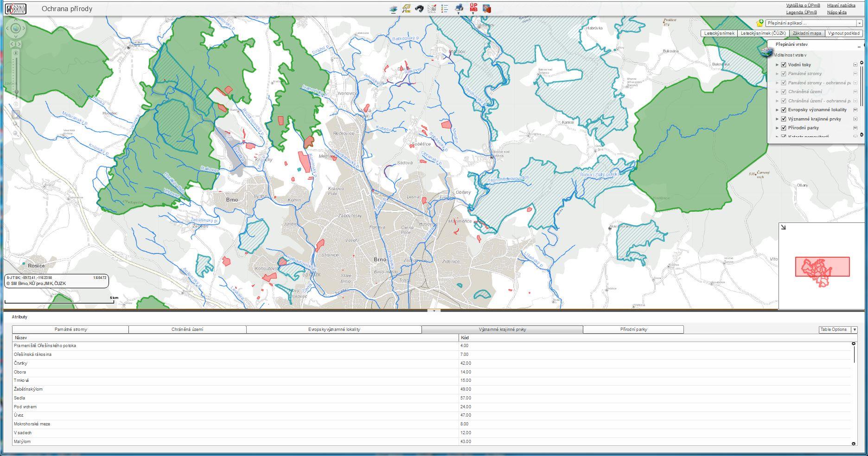This screenshot has width=868, height=456.
Task: Pan map north with up arrow
Action: point(16,20)
